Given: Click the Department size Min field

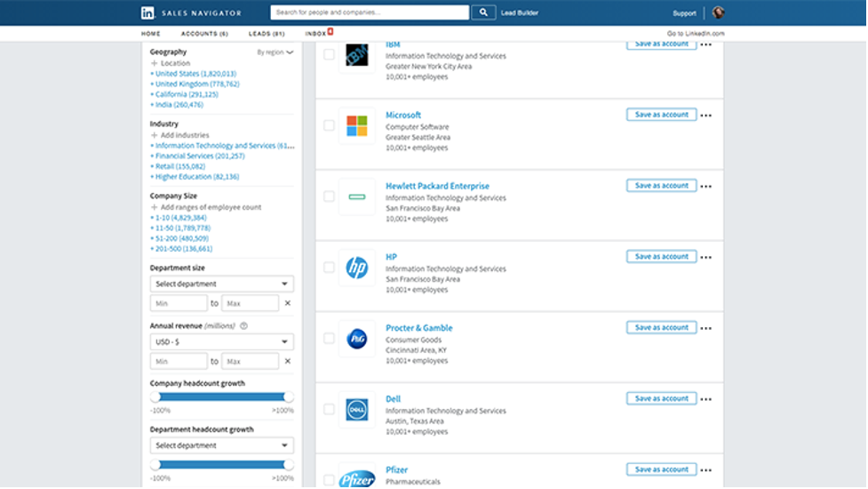Looking at the screenshot, I should pyautogui.click(x=179, y=303).
